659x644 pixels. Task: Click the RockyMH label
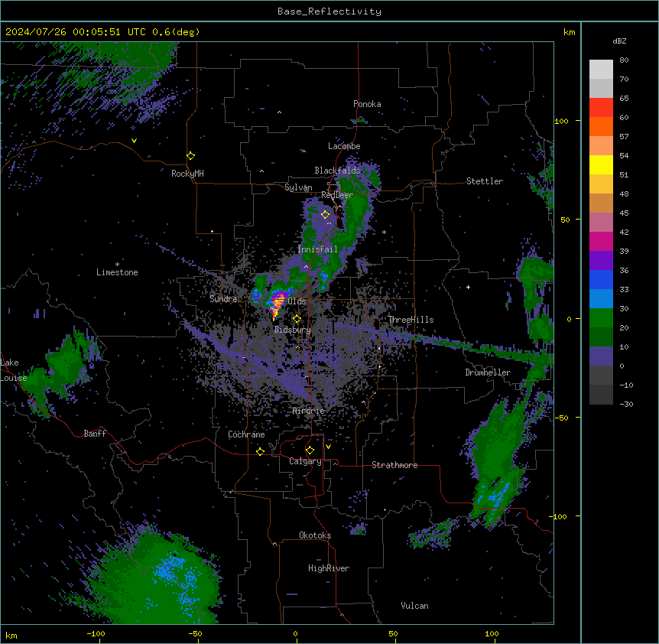pyautogui.click(x=187, y=174)
